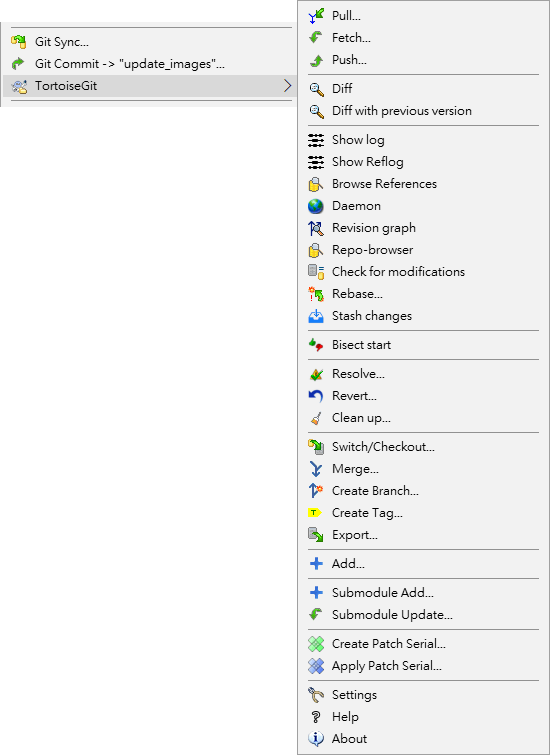The image size is (550, 755).
Task: Click the Git Commit green arrow icon
Action: click(19, 64)
